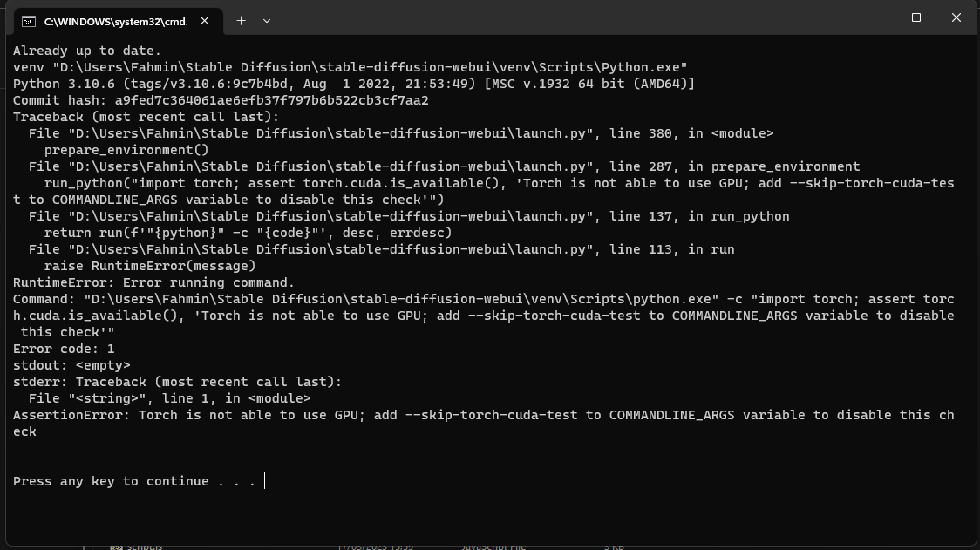Viewport: 980px width, 550px height.
Task: Click the empty title bar drag area
Action: click(567, 17)
